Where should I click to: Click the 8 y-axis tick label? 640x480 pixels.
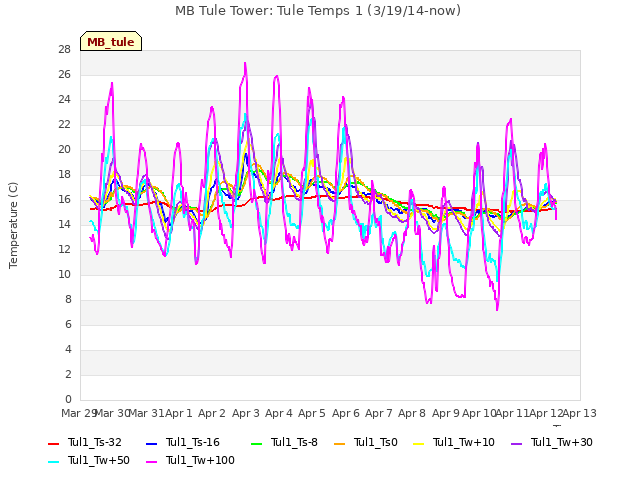pyautogui.click(x=68, y=299)
